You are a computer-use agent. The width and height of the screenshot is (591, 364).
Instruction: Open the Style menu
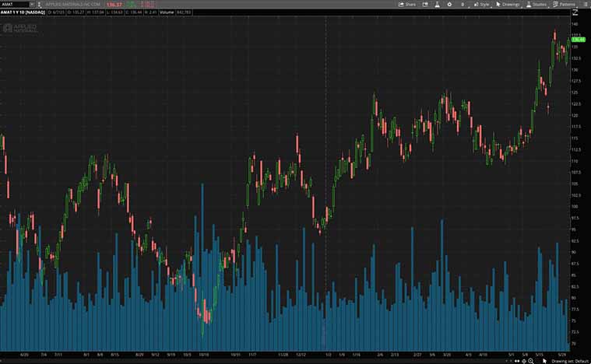(482, 4)
